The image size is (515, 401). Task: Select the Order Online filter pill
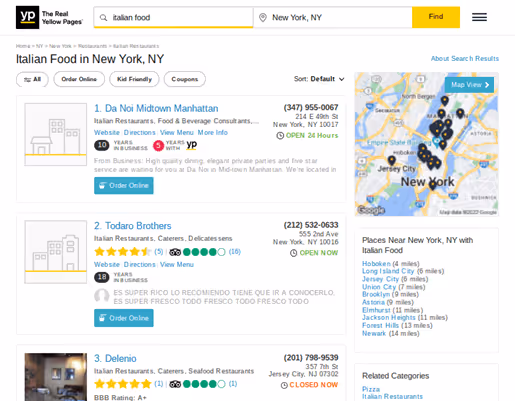(79, 79)
